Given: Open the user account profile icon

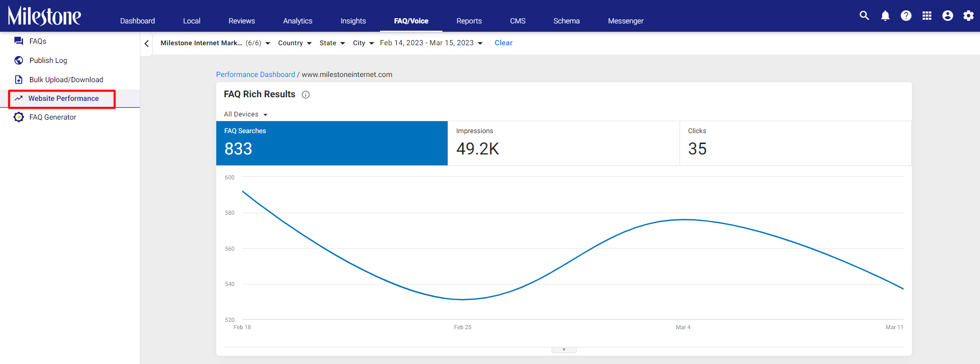Looking at the screenshot, I should 948,16.
